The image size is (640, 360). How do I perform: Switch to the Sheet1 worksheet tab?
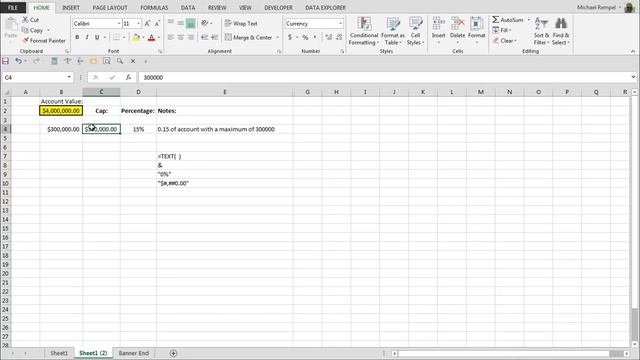pyautogui.click(x=59, y=353)
